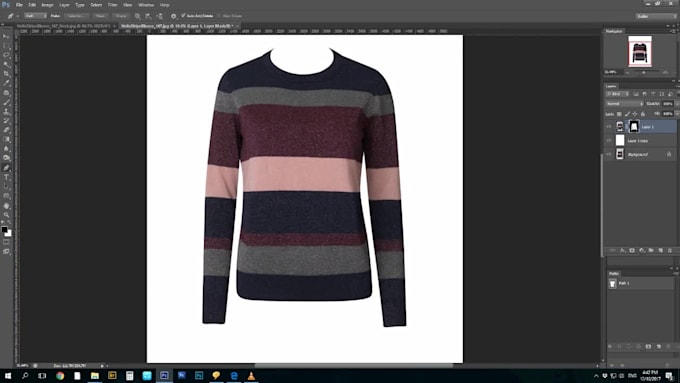Open pen options gear menu

click(173, 16)
